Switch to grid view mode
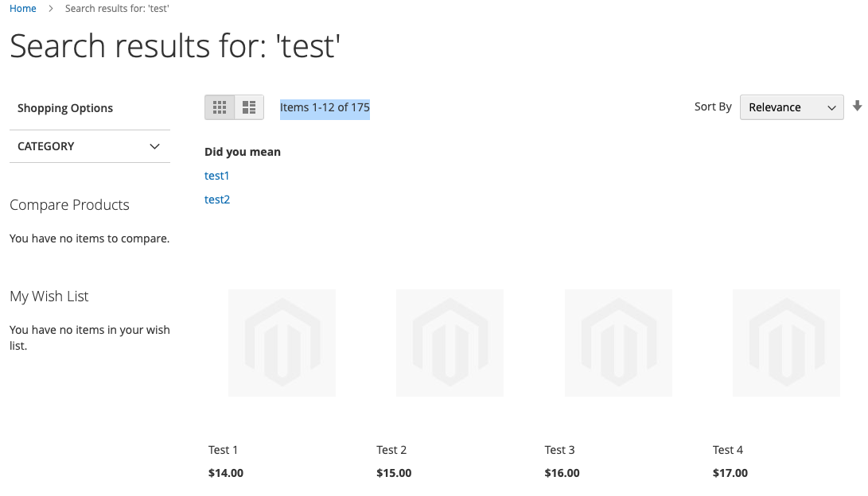868x496 pixels. 220,107
